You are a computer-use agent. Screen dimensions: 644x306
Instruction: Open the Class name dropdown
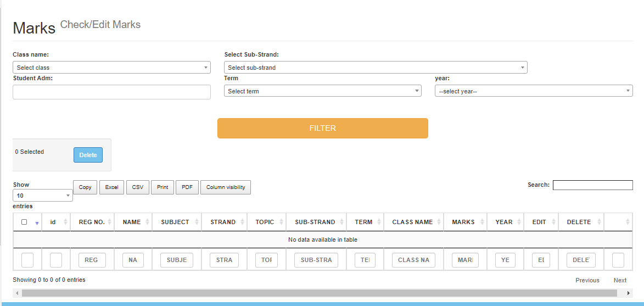coord(111,68)
